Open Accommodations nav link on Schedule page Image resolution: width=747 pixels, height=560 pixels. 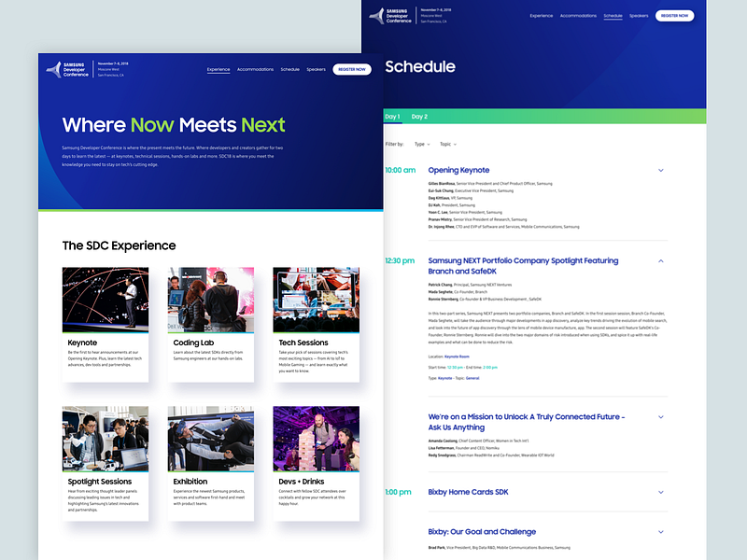tap(578, 16)
